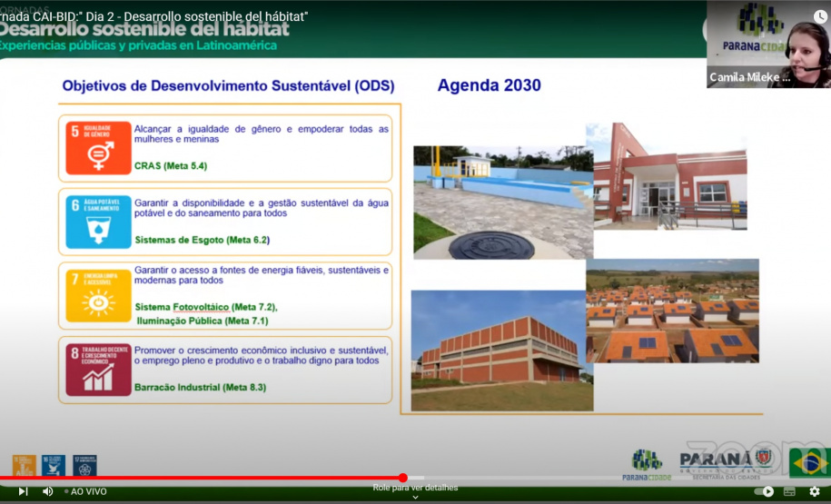Click the ODS 5 gender equality icon
831x504 pixels.
click(x=99, y=148)
